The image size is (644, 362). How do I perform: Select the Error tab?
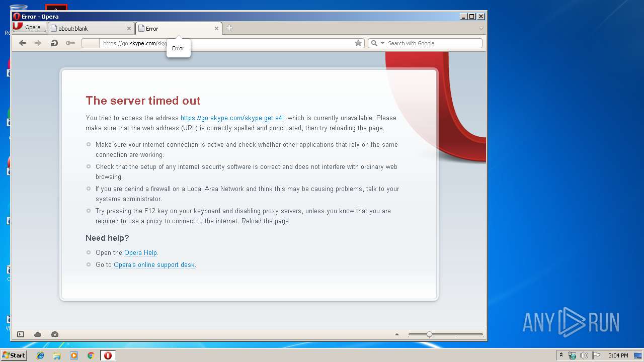[x=179, y=29]
